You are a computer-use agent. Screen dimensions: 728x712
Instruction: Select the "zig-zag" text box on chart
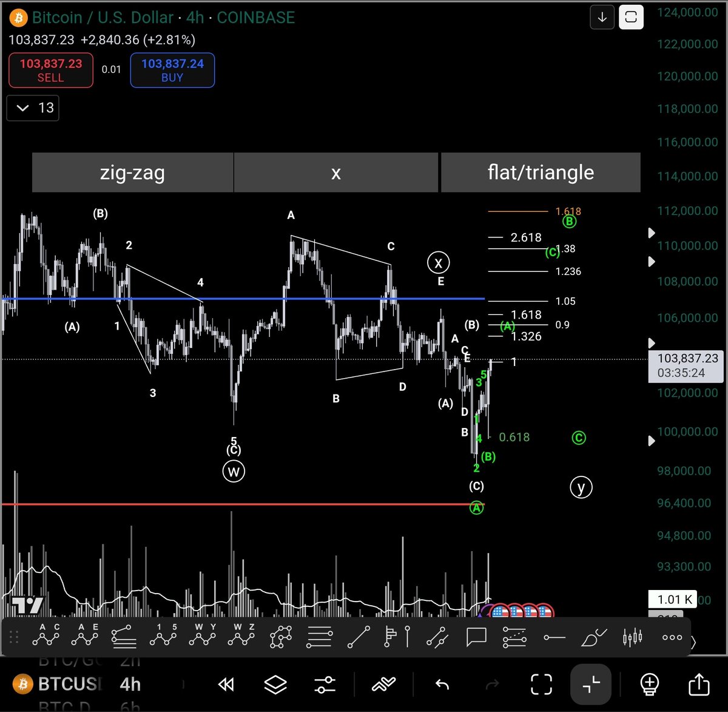click(133, 172)
